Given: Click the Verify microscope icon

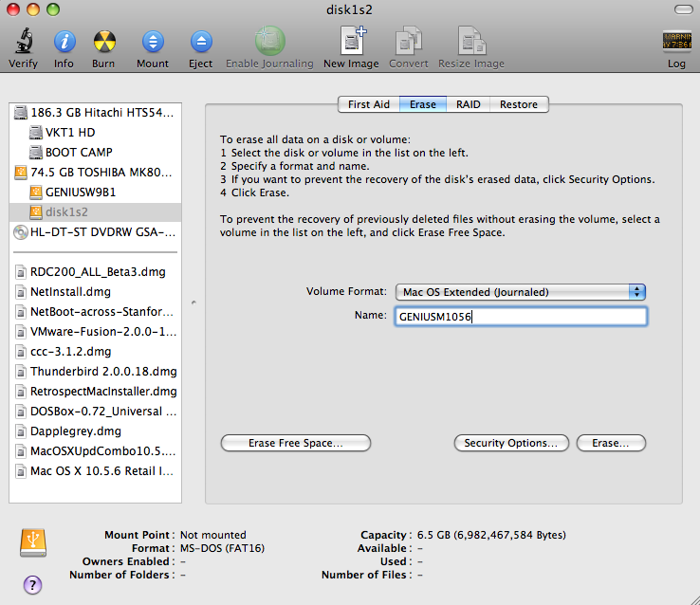Looking at the screenshot, I should point(24,42).
